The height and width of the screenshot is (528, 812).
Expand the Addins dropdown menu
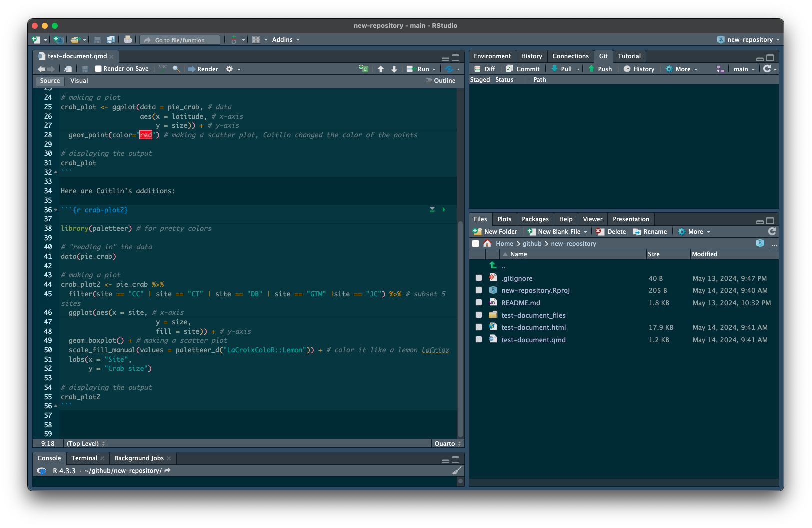(285, 40)
